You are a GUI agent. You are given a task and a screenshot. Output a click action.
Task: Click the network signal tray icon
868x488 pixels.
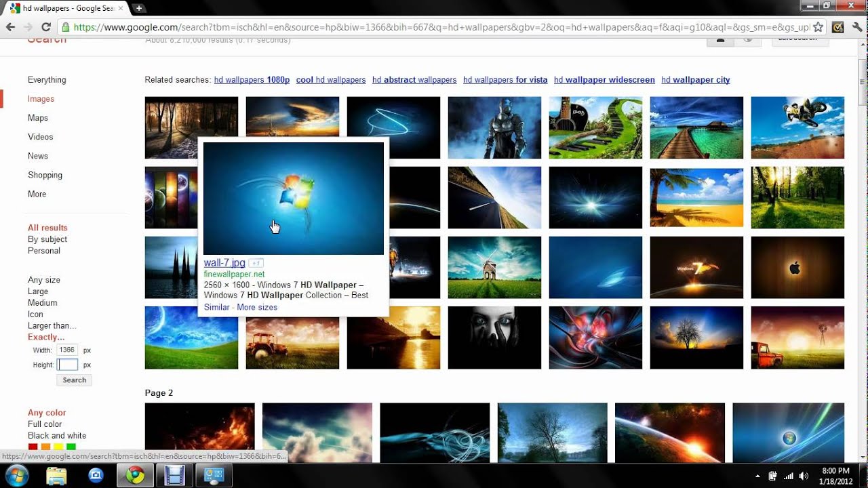click(x=789, y=476)
